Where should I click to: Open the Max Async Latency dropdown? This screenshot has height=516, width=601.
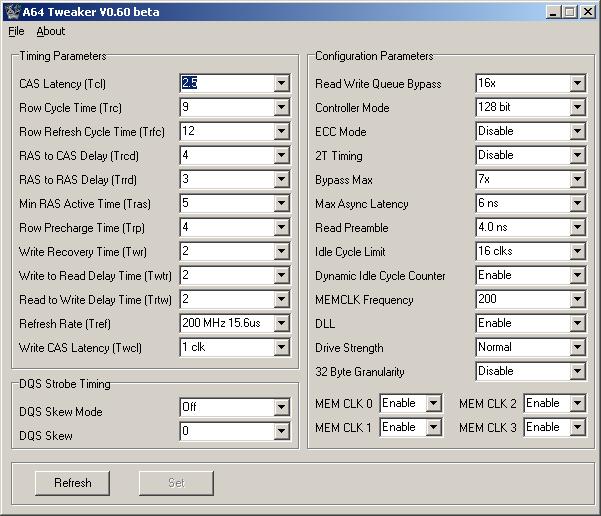tap(577, 203)
